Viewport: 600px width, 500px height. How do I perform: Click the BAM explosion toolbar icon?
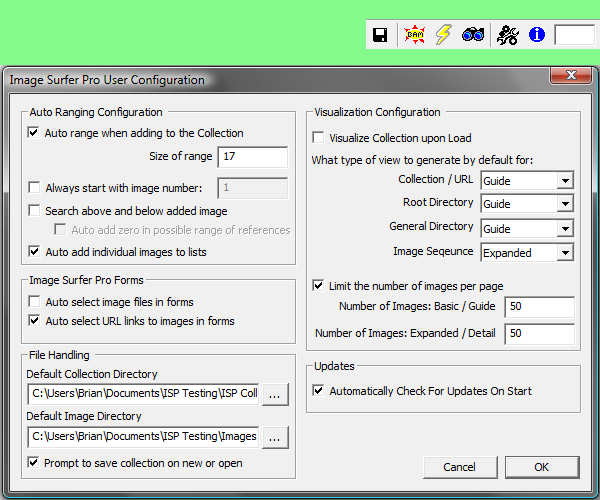click(x=415, y=35)
